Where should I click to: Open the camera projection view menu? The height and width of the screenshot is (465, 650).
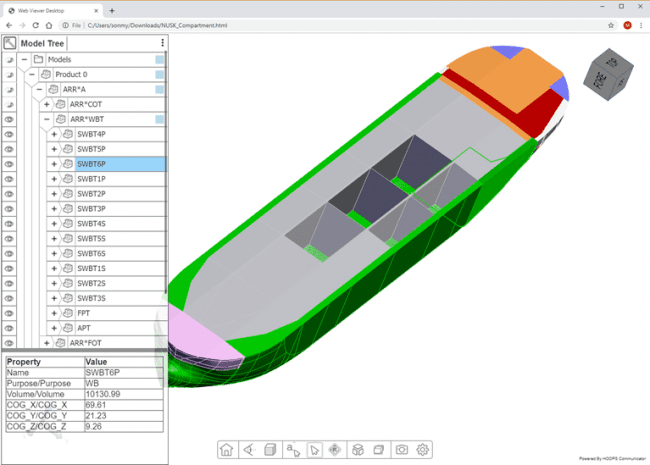point(249,450)
